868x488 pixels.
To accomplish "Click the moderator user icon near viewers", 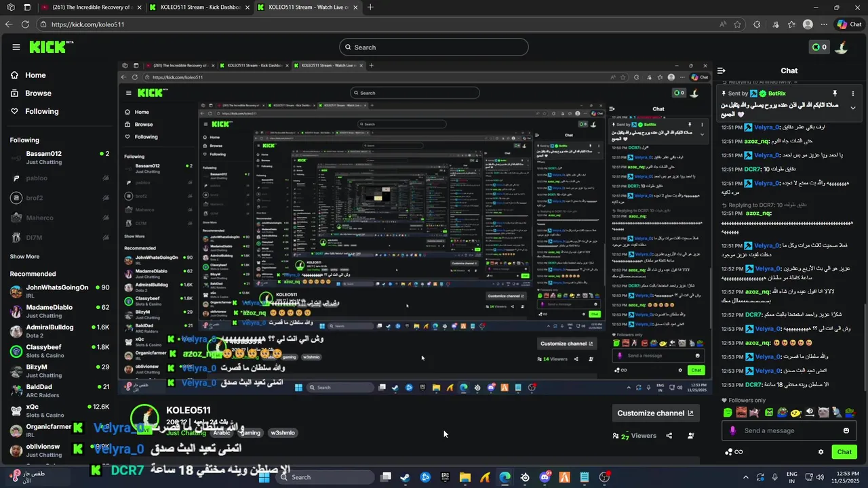I will (x=690, y=436).
